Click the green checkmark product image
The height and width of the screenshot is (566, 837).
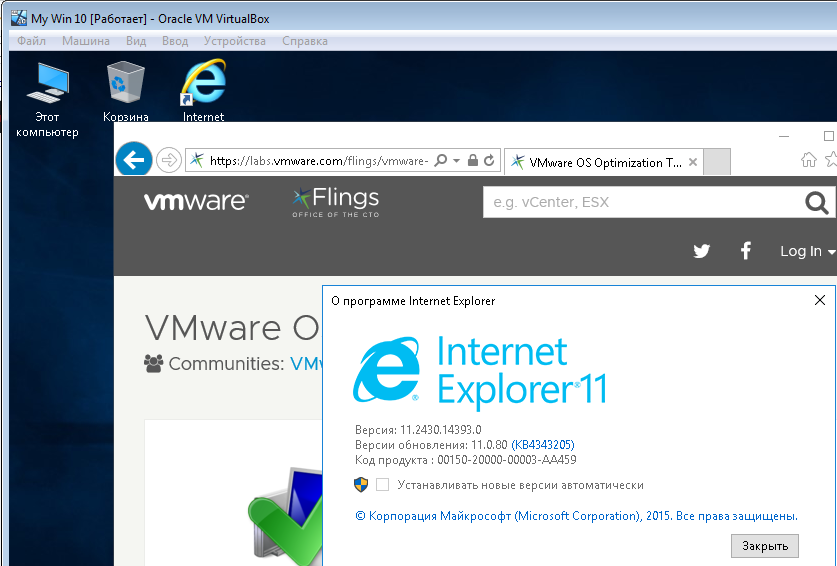(286, 515)
